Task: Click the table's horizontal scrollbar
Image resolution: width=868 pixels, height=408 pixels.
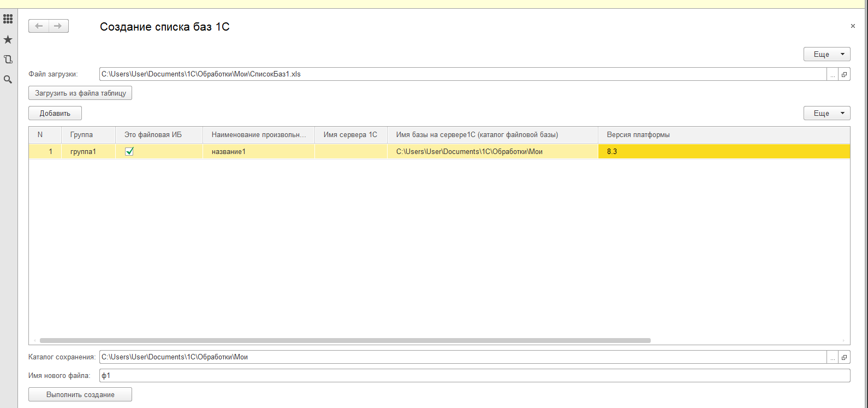Action: (345, 340)
